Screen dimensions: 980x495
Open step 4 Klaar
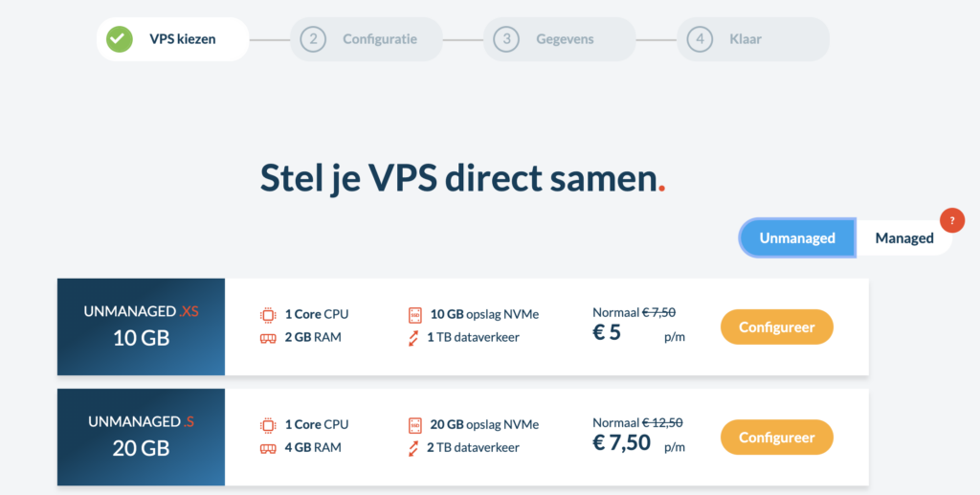[x=752, y=39]
